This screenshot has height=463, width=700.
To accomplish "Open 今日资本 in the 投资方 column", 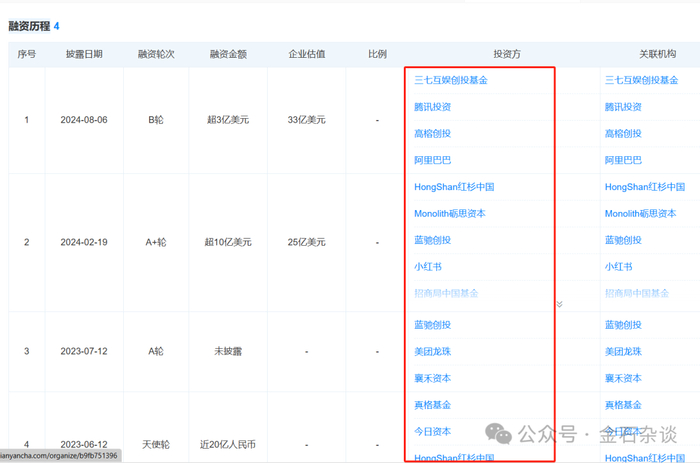I will click(432, 432).
